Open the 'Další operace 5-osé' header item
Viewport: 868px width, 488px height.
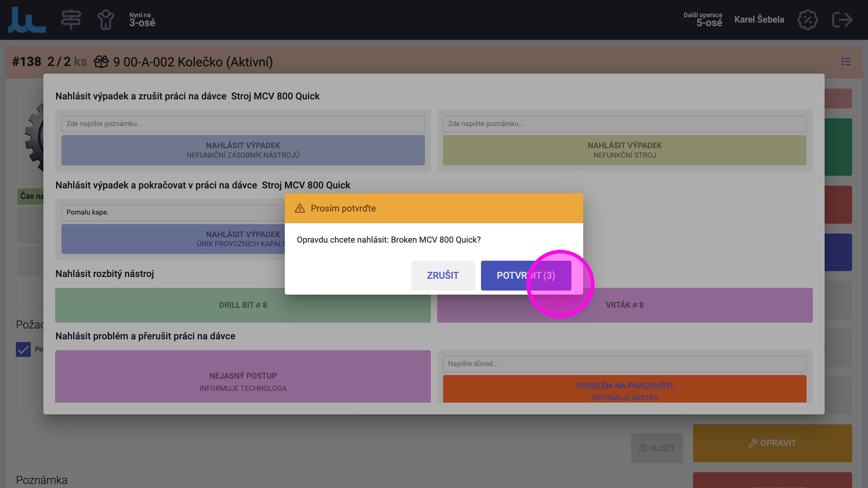703,20
